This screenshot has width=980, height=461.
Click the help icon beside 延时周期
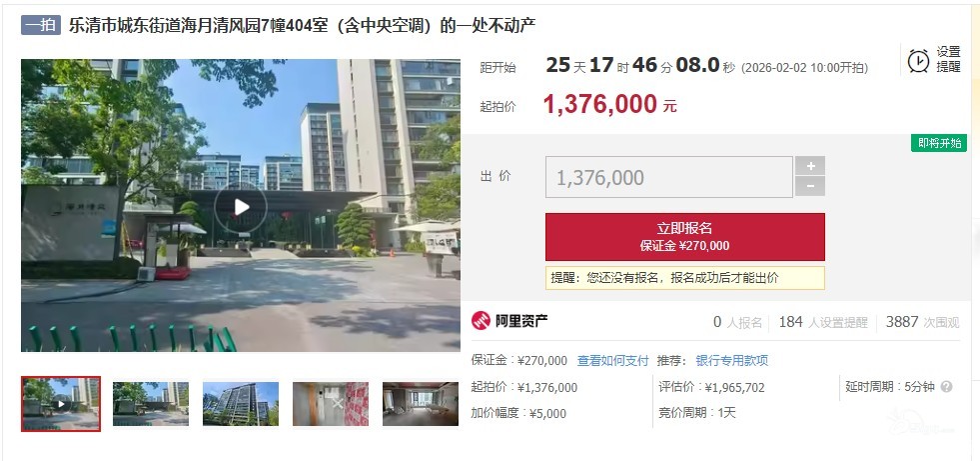(x=946, y=387)
